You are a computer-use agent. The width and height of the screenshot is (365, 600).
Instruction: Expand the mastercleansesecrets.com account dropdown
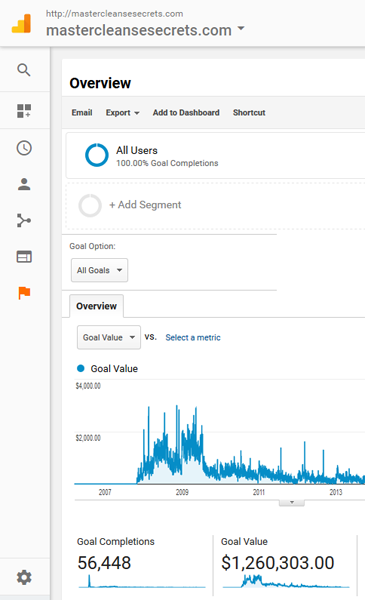(x=240, y=28)
